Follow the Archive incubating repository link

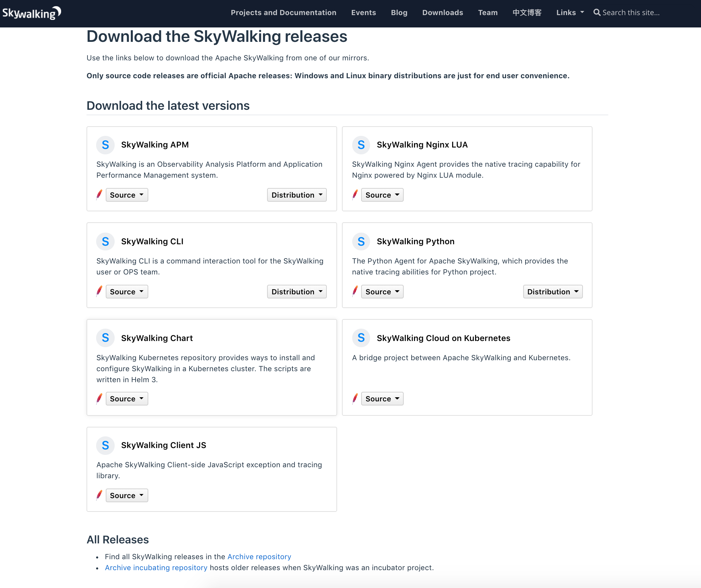coord(156,567)
